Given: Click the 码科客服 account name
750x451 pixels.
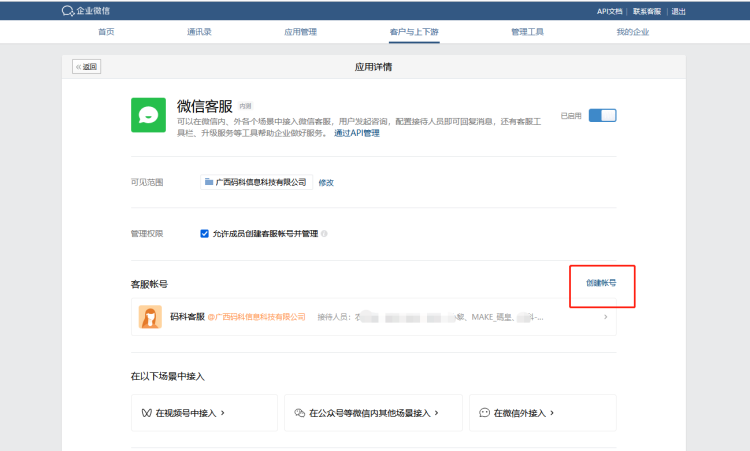Looking at the screenshot, I should click(x=188, y=317).
